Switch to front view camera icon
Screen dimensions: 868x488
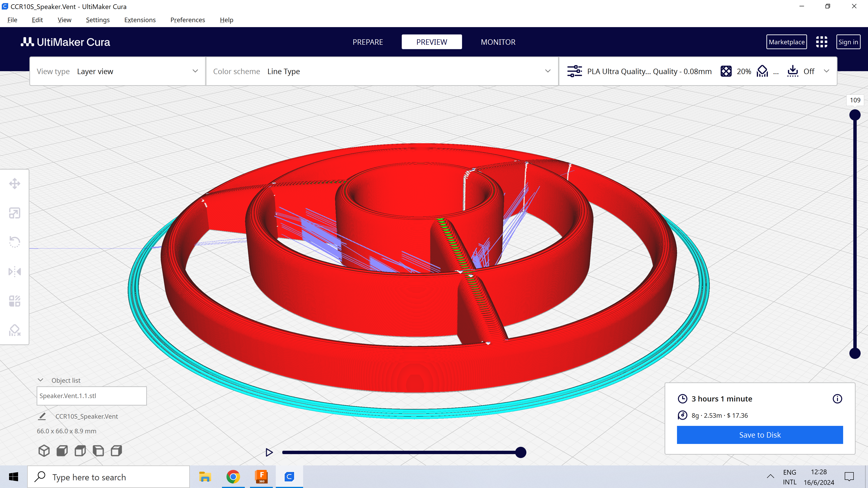62,451
